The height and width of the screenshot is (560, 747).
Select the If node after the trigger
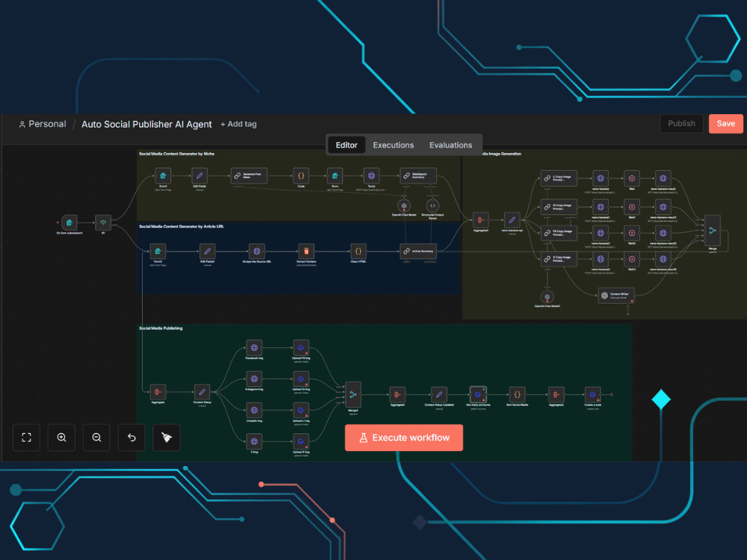click(103, 223)
